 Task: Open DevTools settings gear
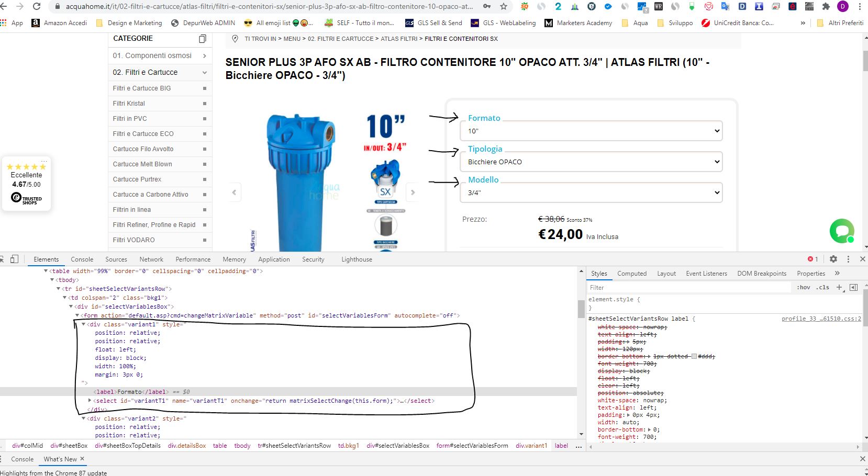833,259
